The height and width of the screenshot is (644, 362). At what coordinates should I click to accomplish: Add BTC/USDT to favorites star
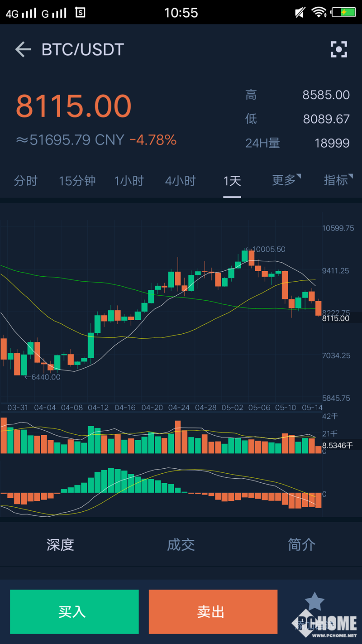(314, 602)
